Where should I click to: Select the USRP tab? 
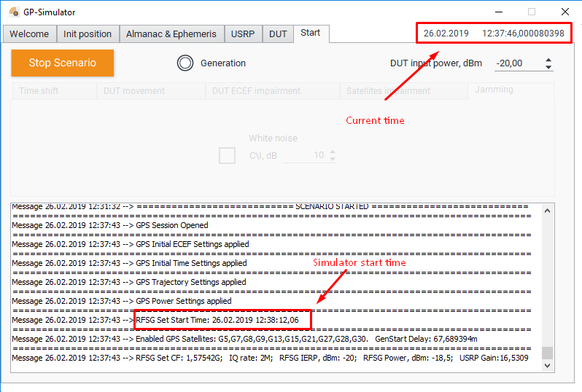click(x=243, y=34)
